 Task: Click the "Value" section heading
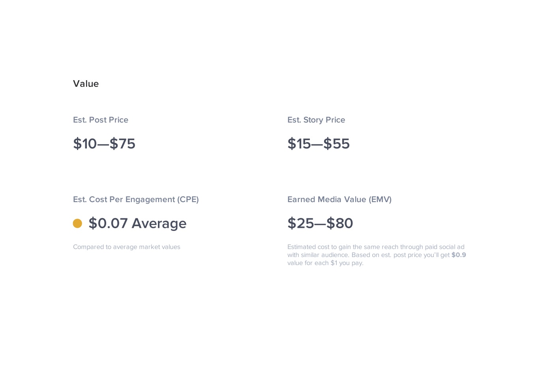click(86, 84)
